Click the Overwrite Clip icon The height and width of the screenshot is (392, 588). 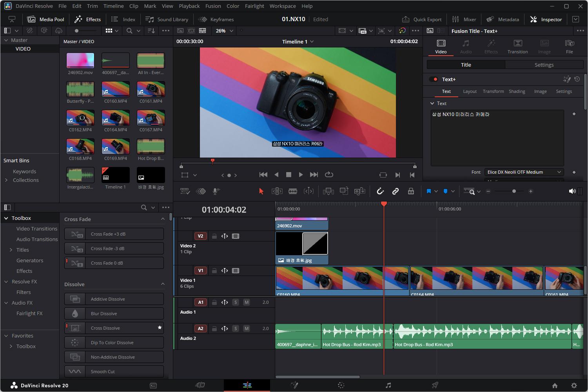pyautogui.click(x=344, y=191)
